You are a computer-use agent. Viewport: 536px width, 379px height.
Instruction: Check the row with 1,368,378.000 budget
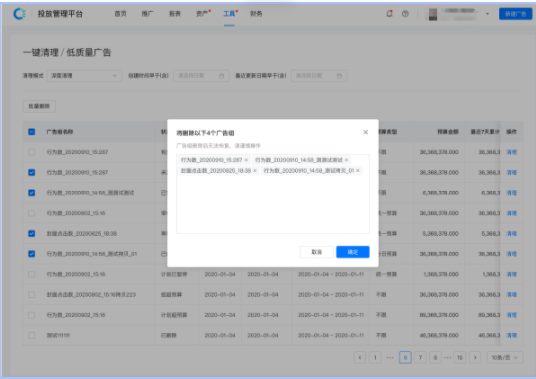point(31,274)
